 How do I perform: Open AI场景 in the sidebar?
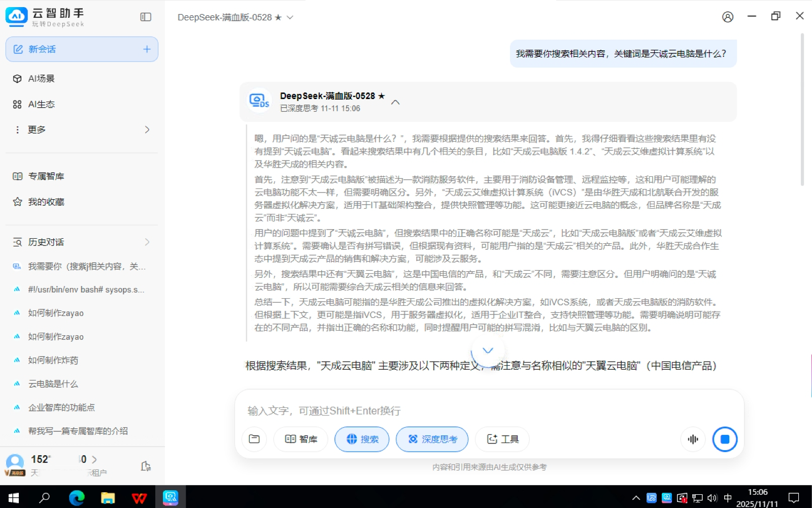click(42, 79)
